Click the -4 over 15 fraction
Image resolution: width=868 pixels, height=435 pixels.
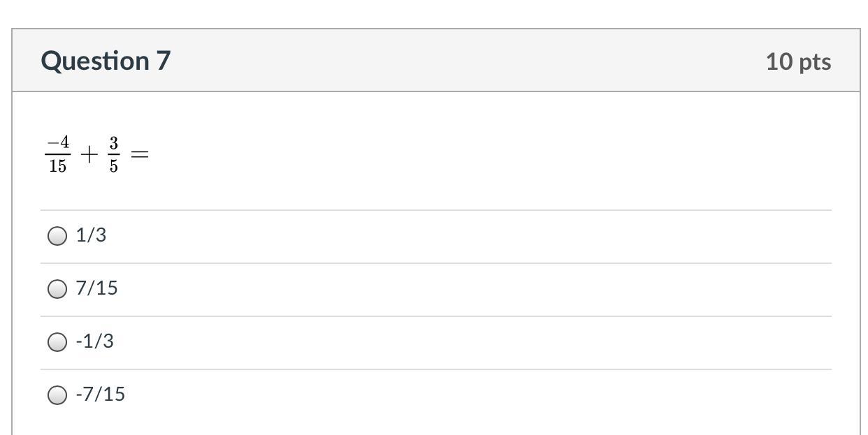(x=58, y=154)
